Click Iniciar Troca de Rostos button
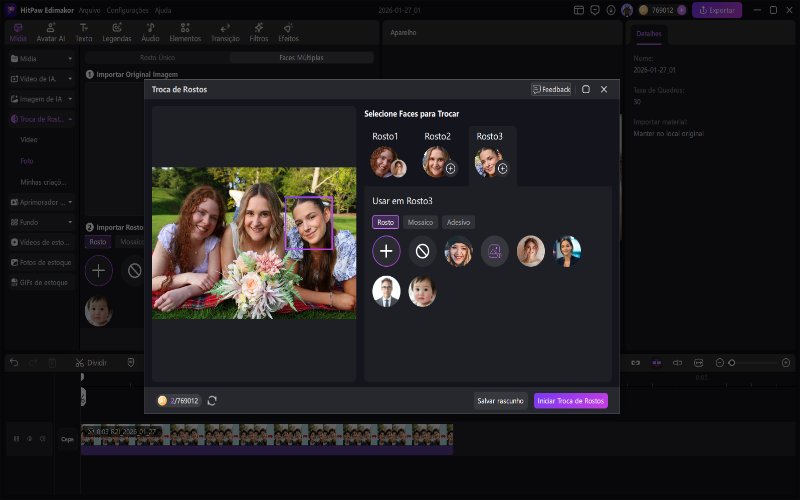 (x=570, y=401)
